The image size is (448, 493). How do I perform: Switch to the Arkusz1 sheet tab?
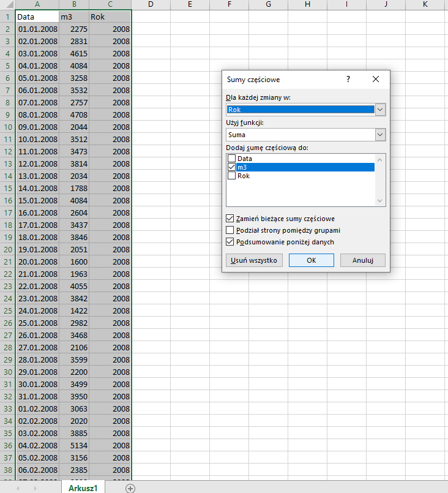pyautogui.click(x=83, y=487)
